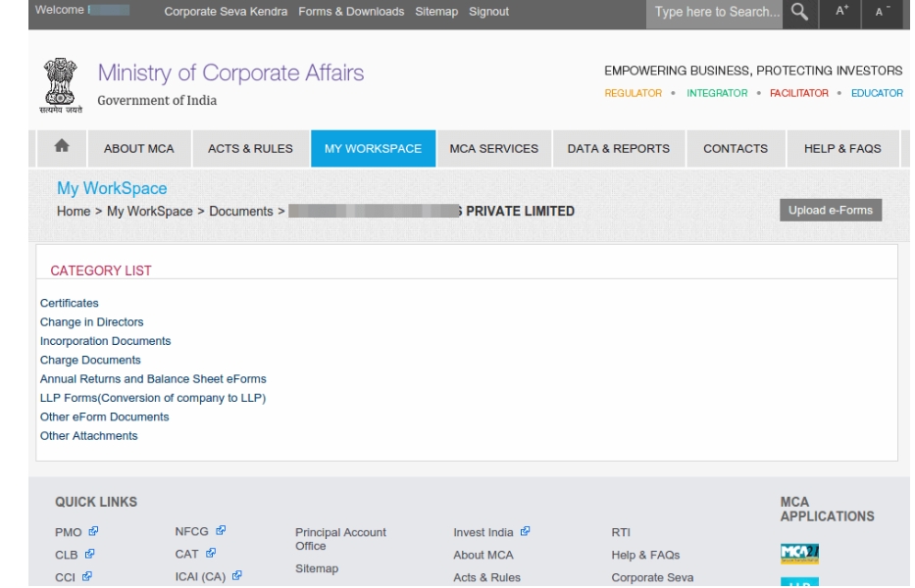Viewport: 915px width, 588px height.
Task: Open the MCA Services menu
Action: tap(493, 148)
